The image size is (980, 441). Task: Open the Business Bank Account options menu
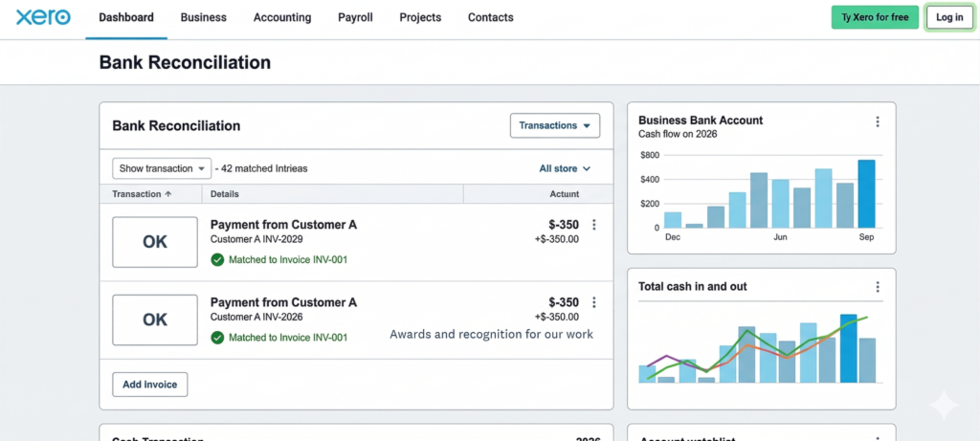coord(877,121)
